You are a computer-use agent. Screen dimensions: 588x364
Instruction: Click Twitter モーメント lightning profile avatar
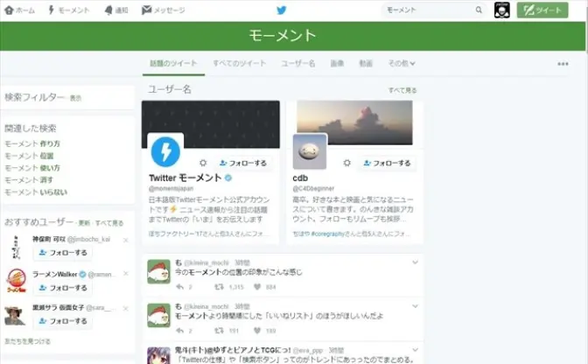[x=165, y=151]
